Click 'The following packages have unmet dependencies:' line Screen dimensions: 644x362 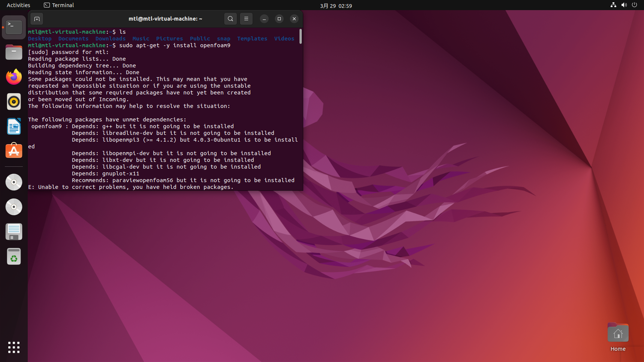click(107, 120)
